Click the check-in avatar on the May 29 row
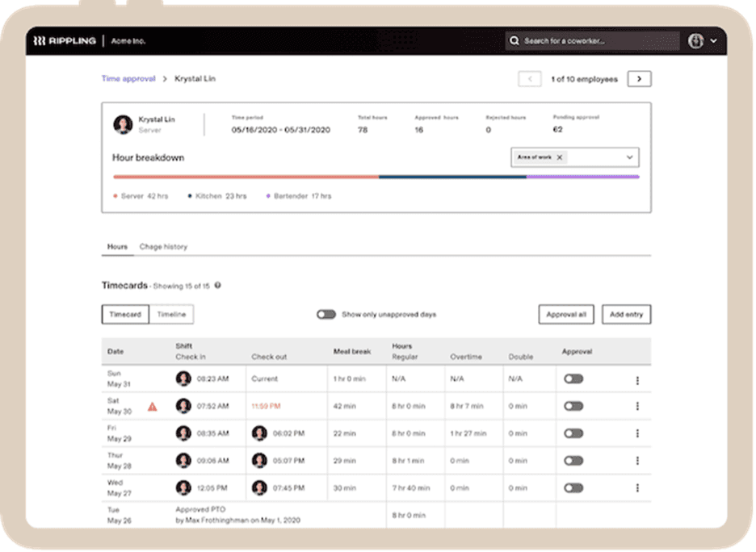 (184, 433)
